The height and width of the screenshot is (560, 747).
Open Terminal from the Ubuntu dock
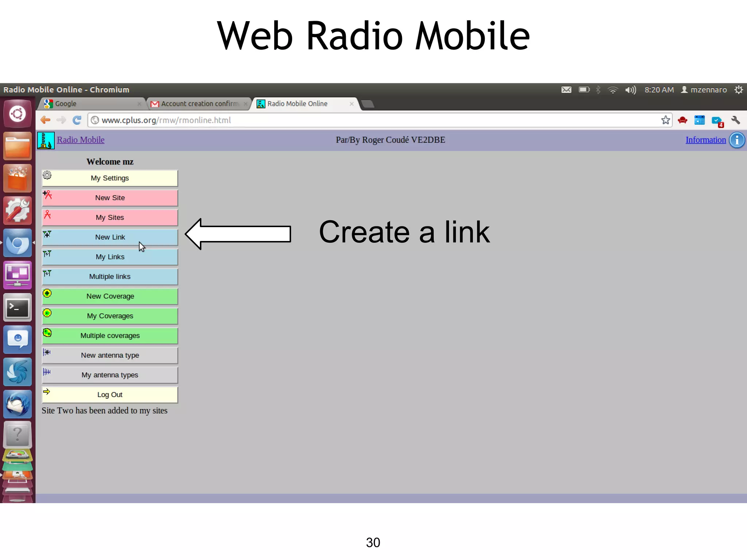pyautogui.click(x=18, y=308)
